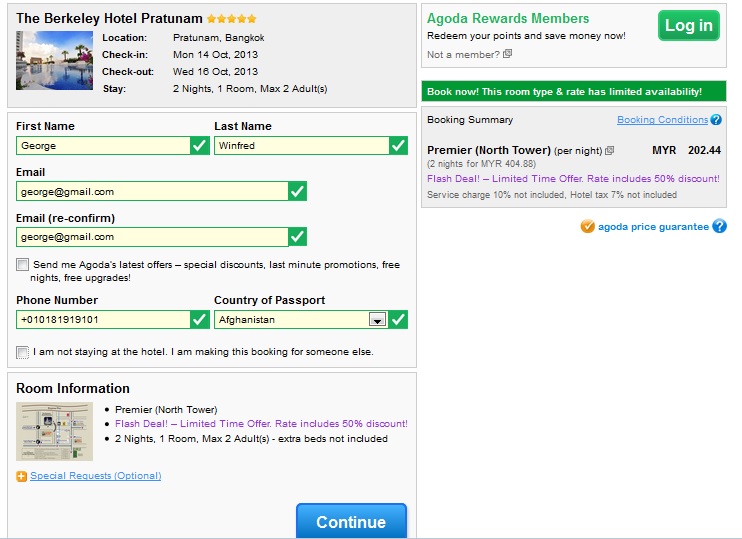
Task: Click the Not a member? link
Action: tap(463, 54)
